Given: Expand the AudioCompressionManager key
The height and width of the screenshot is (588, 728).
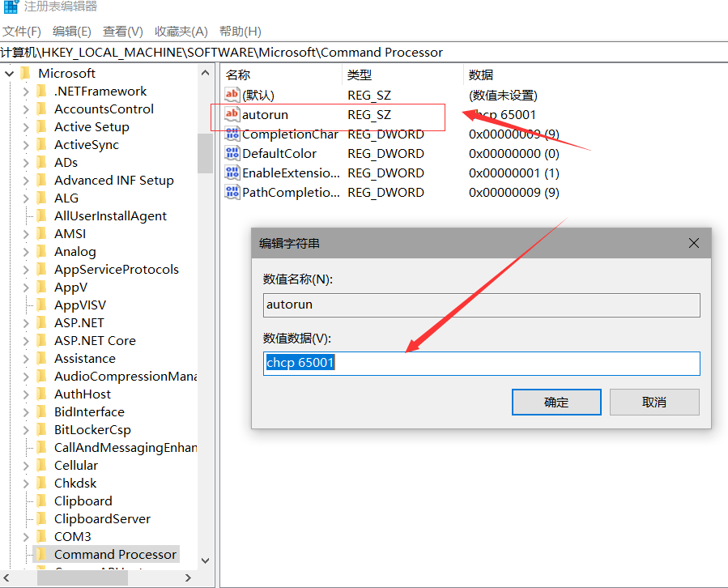Looking at the screenshot, I should click(26, 377).
